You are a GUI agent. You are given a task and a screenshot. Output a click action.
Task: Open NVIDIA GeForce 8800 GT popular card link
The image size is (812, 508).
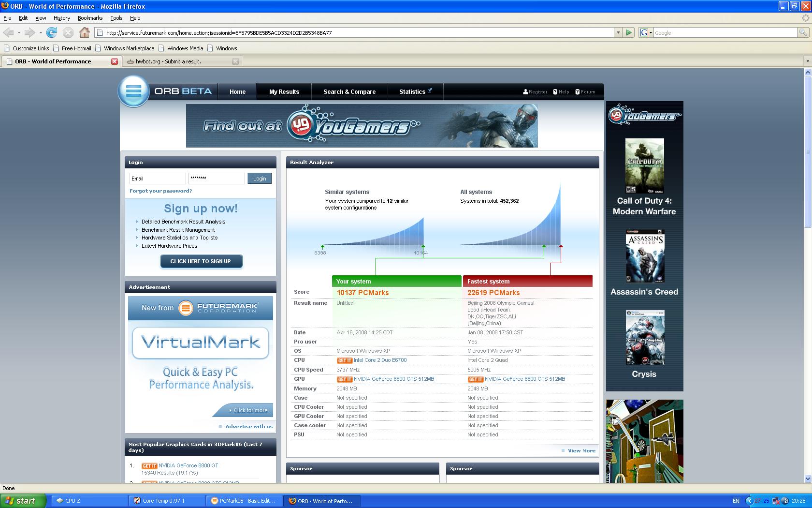pyautogui.click(x=188, y=465)
